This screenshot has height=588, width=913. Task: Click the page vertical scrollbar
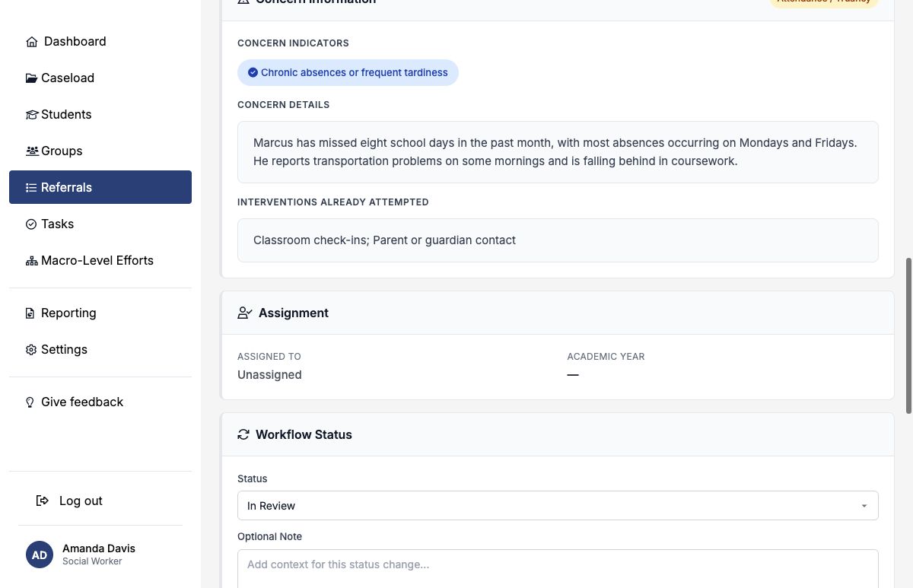[908, 335]
